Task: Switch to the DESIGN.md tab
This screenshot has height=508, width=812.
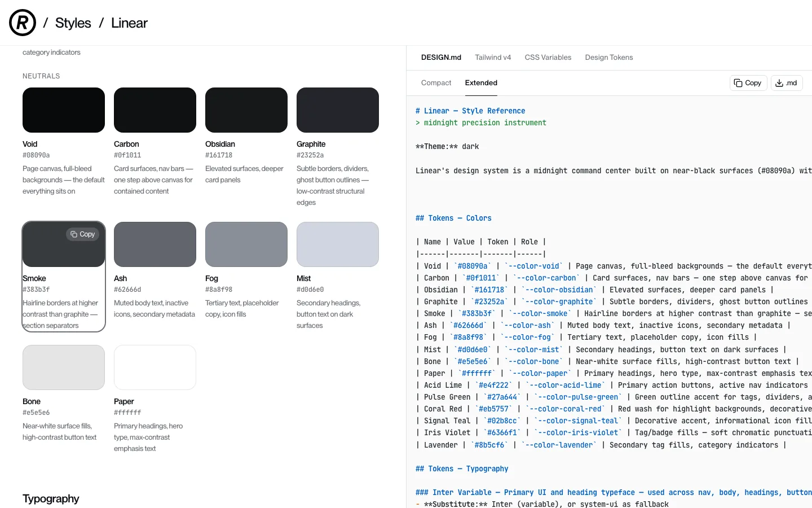Action: pyautogui.click(x=441, y=58)
